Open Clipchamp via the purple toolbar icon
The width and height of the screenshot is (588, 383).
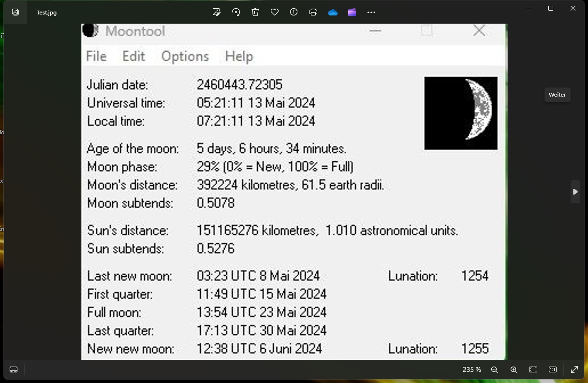click(352, 12)
